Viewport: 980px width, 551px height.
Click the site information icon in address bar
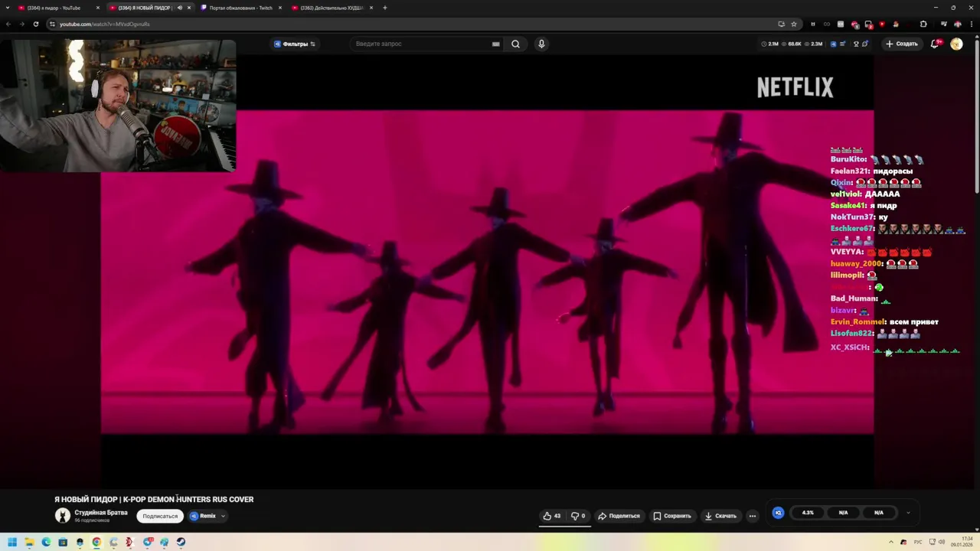tap(52, 24)
